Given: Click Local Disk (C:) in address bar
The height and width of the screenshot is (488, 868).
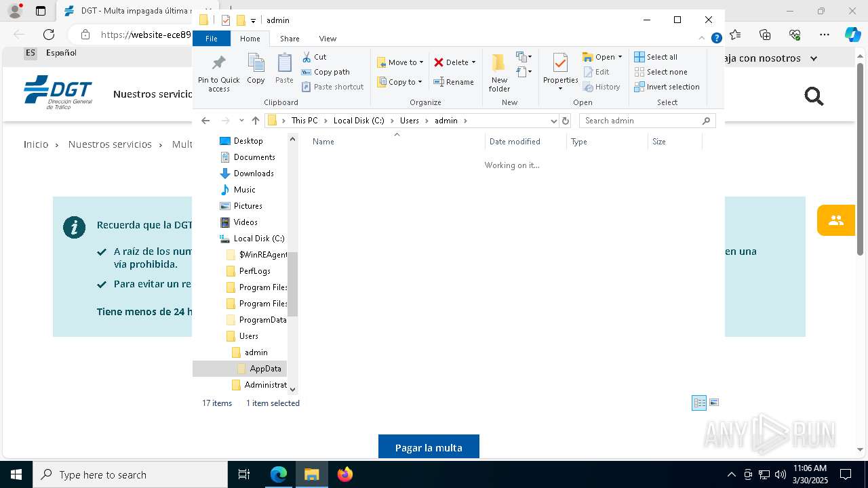Looking at the screenshot, I should click(359, 121).
